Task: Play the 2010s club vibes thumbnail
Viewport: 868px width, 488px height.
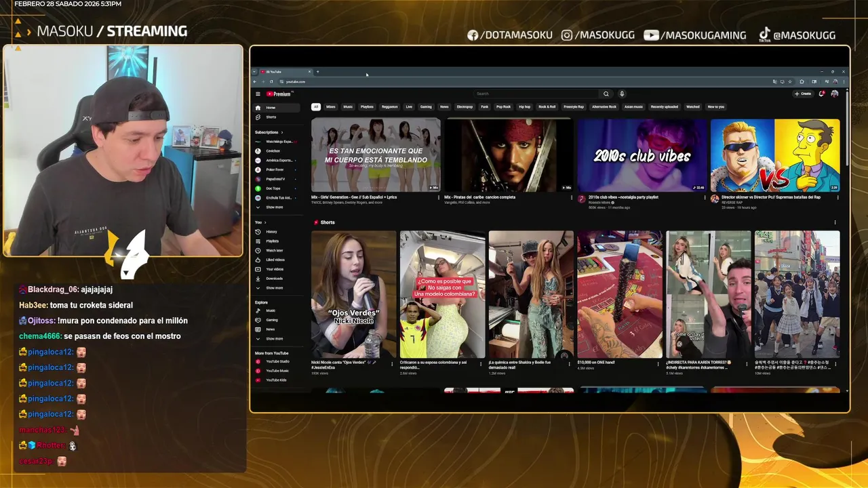Action: tap(642, 155)
